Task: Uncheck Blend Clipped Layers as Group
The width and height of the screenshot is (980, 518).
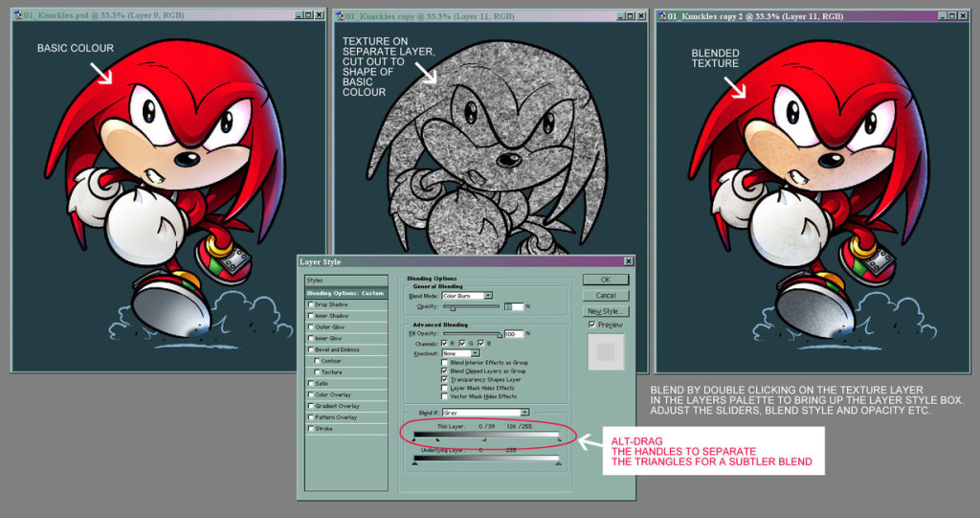Action: point(444,371)
